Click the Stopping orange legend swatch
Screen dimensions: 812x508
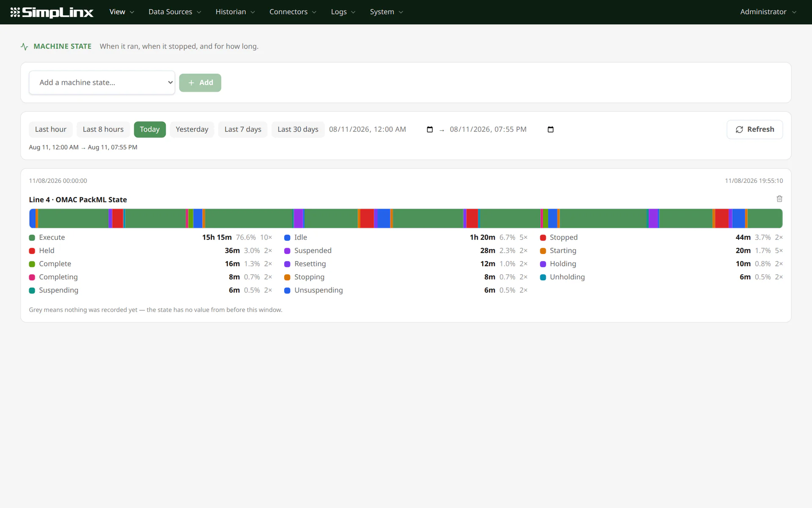click(x=287, y=277)
